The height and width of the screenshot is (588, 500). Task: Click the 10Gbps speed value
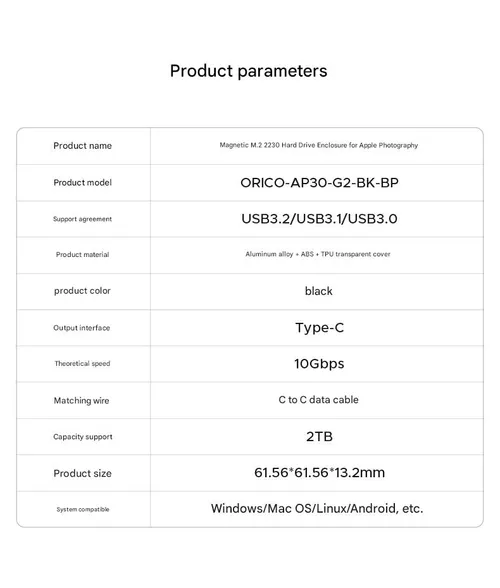319,363
